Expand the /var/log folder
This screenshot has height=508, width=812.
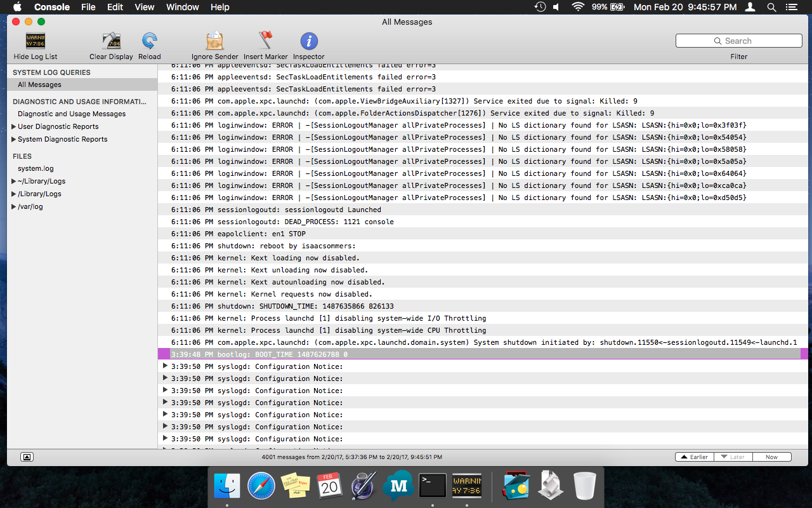pyautogui.click(x=14, y=206)
